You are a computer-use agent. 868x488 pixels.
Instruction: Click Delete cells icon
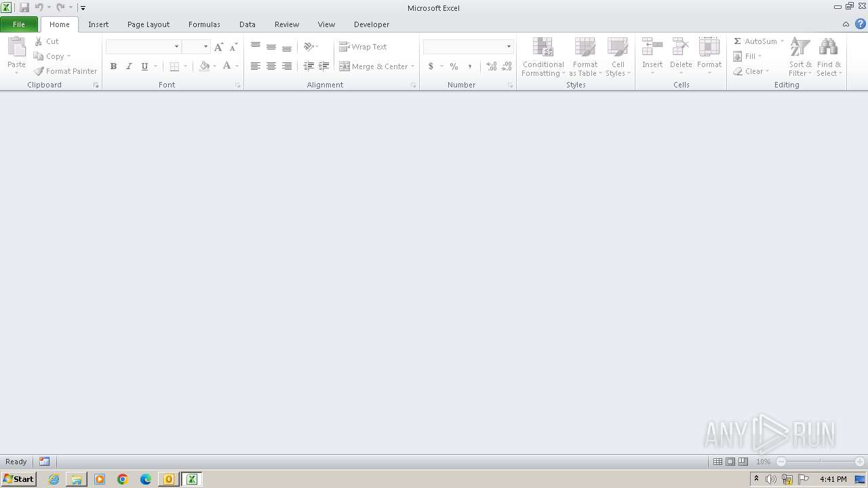[681, 47]
